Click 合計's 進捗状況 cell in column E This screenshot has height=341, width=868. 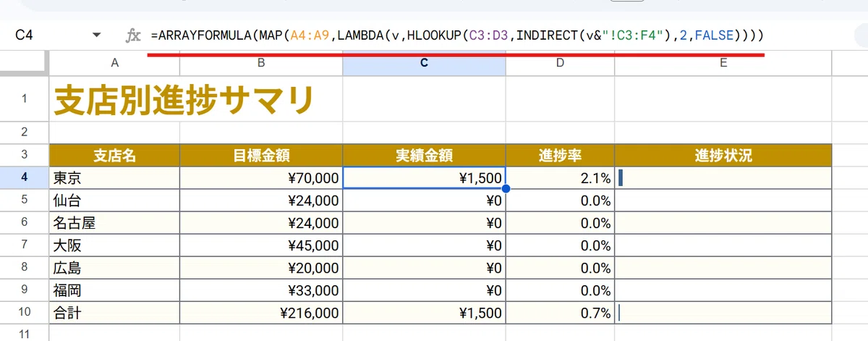tap(723, 313)
